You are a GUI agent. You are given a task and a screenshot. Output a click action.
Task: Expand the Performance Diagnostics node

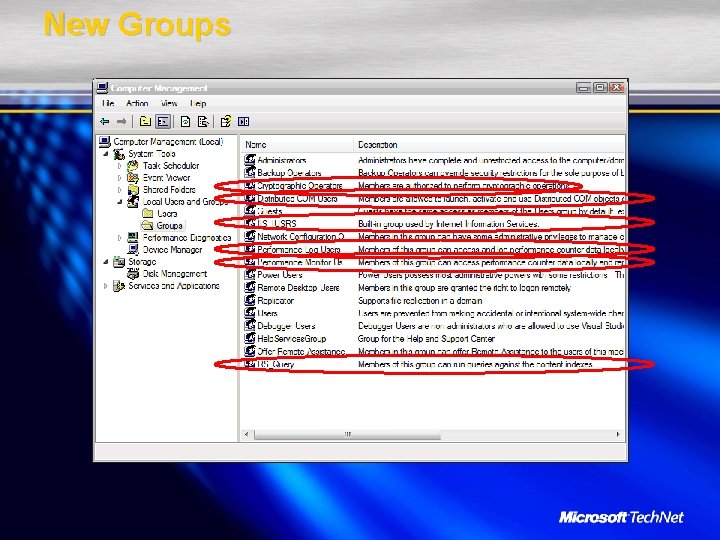tap(119, 237)
